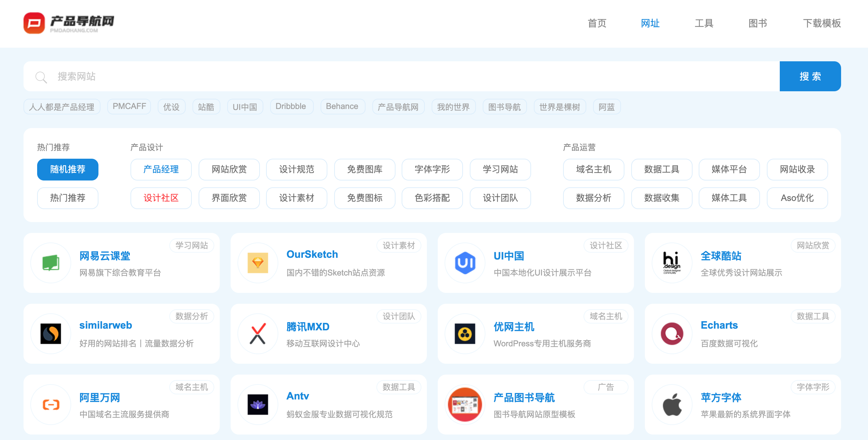The image size is (868, 440).
Task: Open the 腾讯MXD X-shaped icon
Action: click(x=258, y=334)
